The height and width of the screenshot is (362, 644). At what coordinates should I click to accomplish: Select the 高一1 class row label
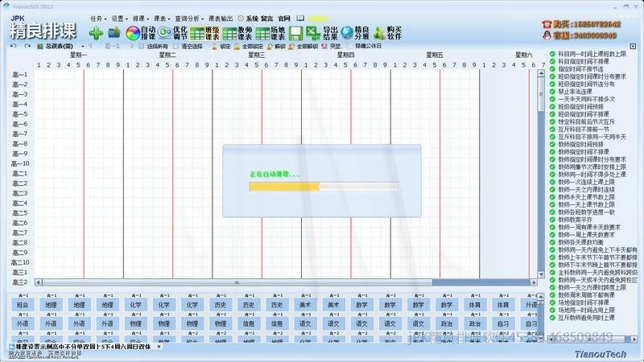click(19, 75)
